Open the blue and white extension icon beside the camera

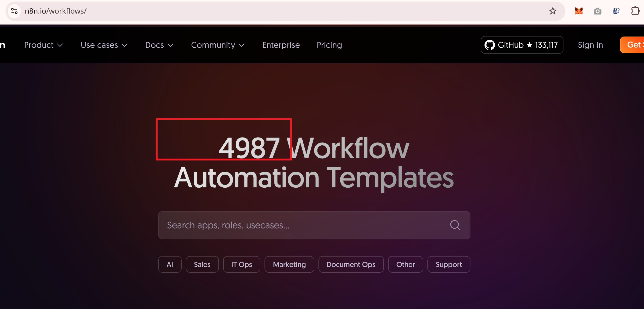[x=616, y=11]
